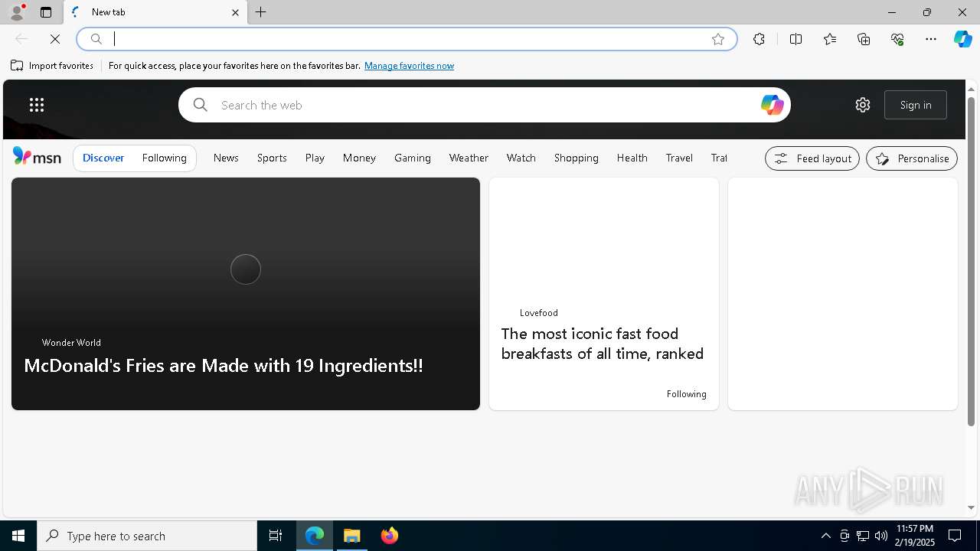The image size is (980, 551).
Task: Follow the Manage favorites now link
Action: (x=409, y=66)
